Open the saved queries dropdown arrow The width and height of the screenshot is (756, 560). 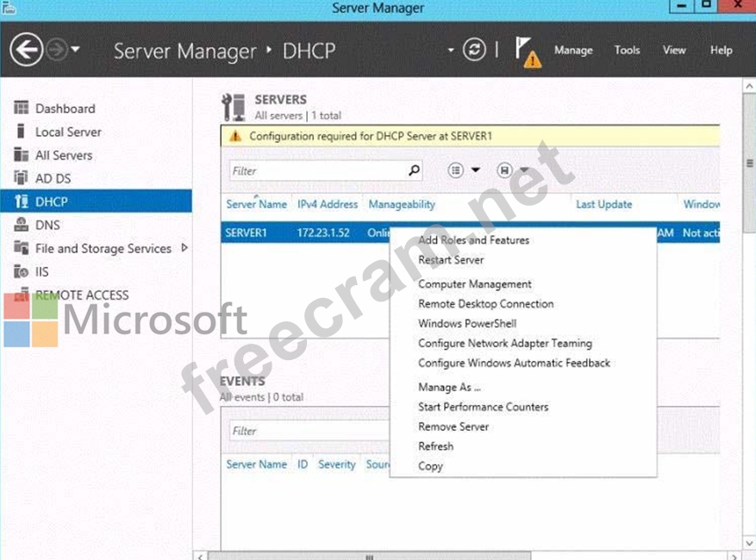524,170
